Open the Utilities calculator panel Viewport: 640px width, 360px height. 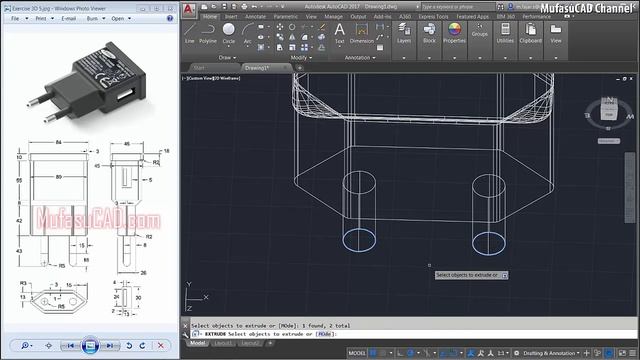tap(505, 33)
